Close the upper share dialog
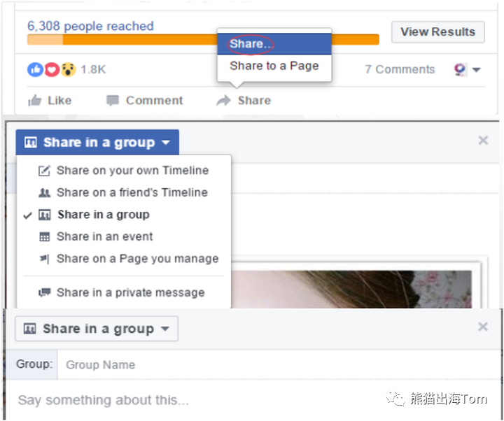 (x=483, y=141)
